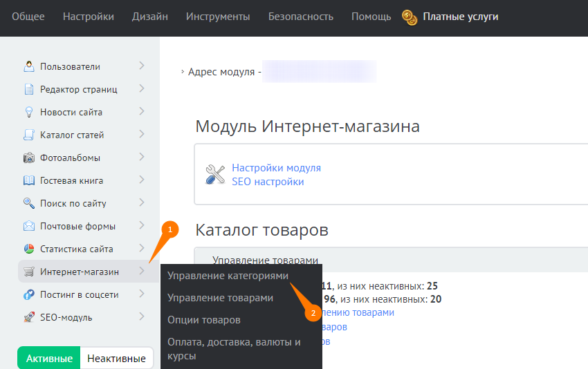This screenshot has height=369, width=588.
Task: Open the Настройки модуля link
Action: (x=276, y=168)
